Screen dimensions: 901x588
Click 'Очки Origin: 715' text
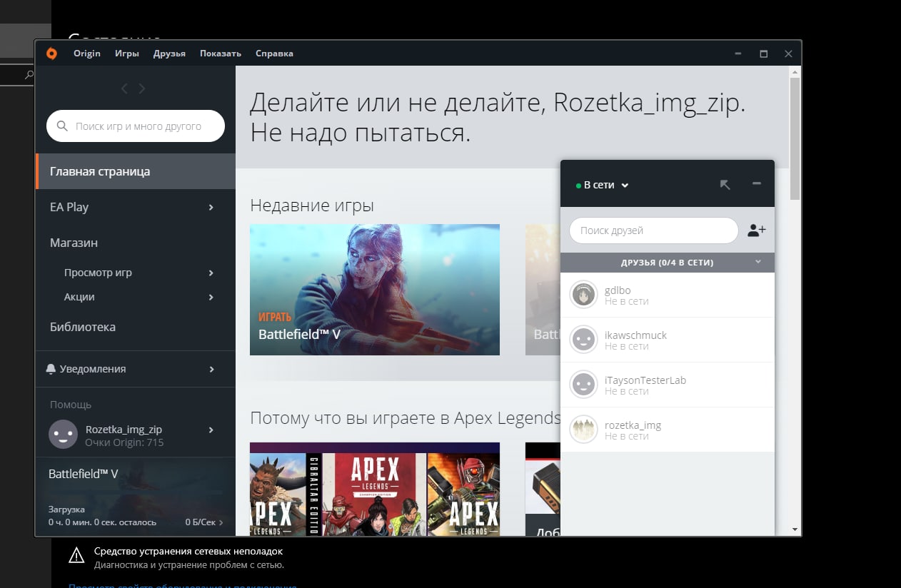pos(124,442)
